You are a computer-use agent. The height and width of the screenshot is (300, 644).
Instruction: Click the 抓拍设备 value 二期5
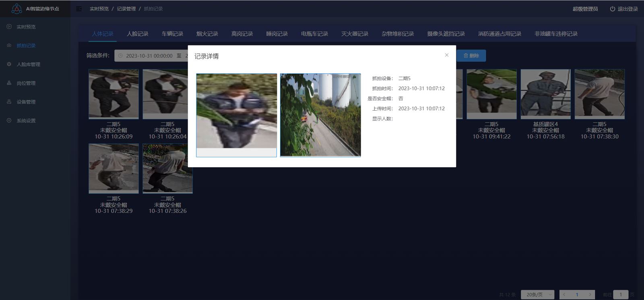pyautogui.click(x=405, y=78)
